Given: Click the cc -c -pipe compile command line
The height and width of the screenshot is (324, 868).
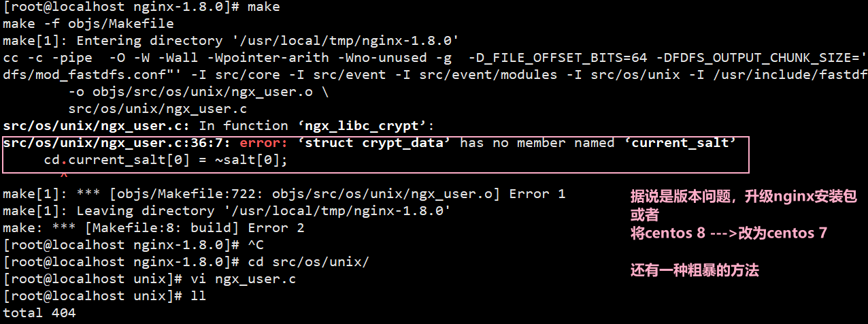Looking at the screenshot, I should (x=434, y=58).
